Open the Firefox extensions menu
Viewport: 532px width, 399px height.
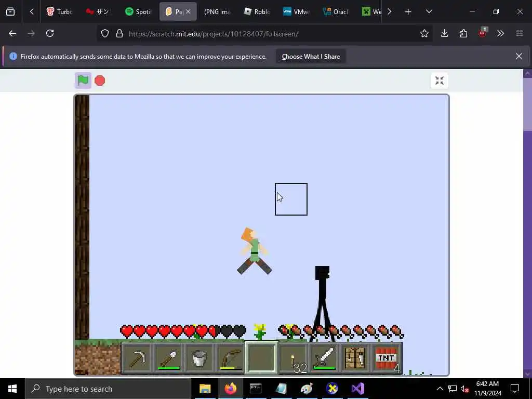point(463,33)
